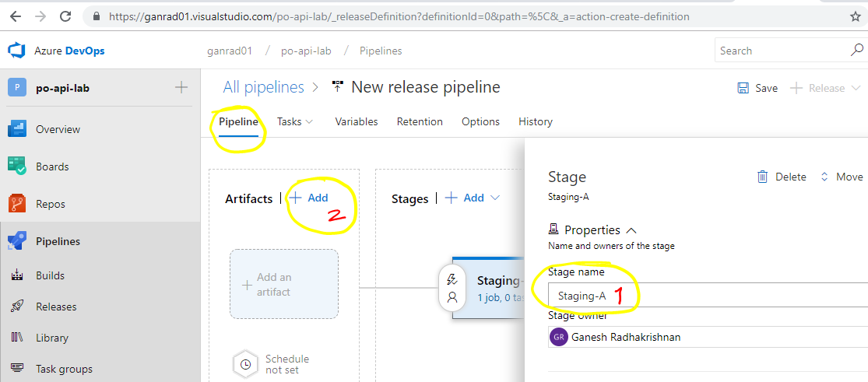Screen dimensions: 868x382
Task: Click the pre-deployment approvers person icon
Action: point(452,298)
